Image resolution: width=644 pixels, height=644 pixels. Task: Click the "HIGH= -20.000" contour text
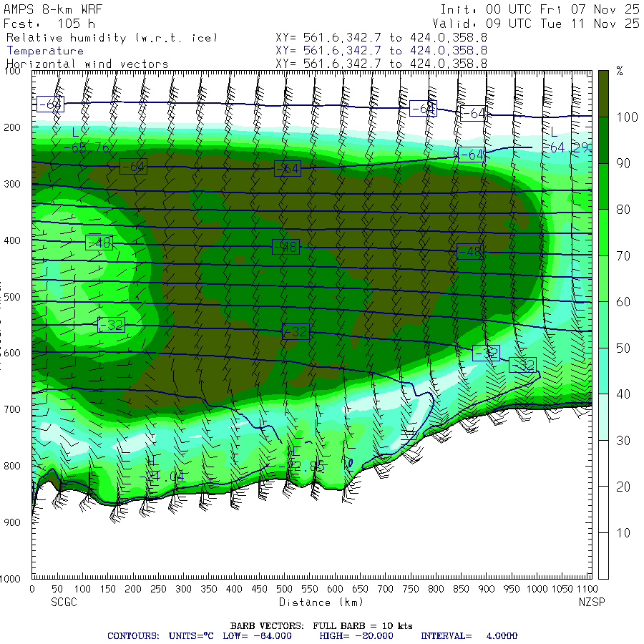356,636
